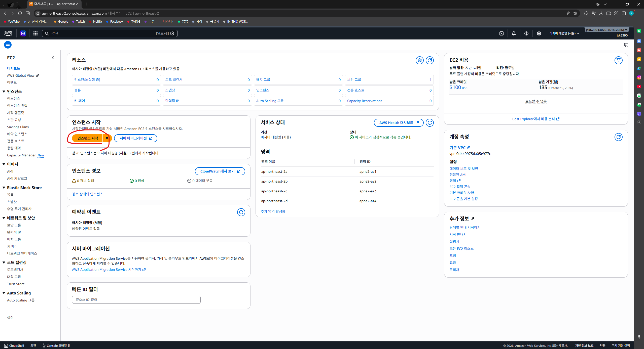Collapse the Elastic Block Store section

tap(4, 188)
